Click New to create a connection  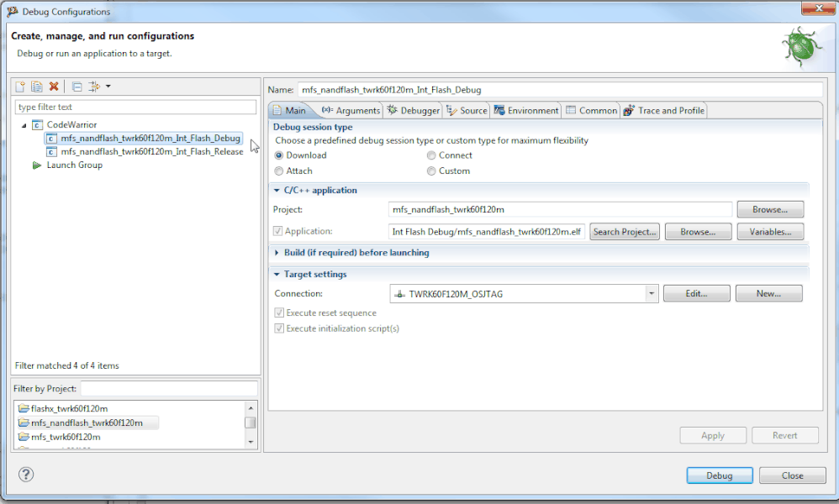pyautogui.click(x=768, y=293)
